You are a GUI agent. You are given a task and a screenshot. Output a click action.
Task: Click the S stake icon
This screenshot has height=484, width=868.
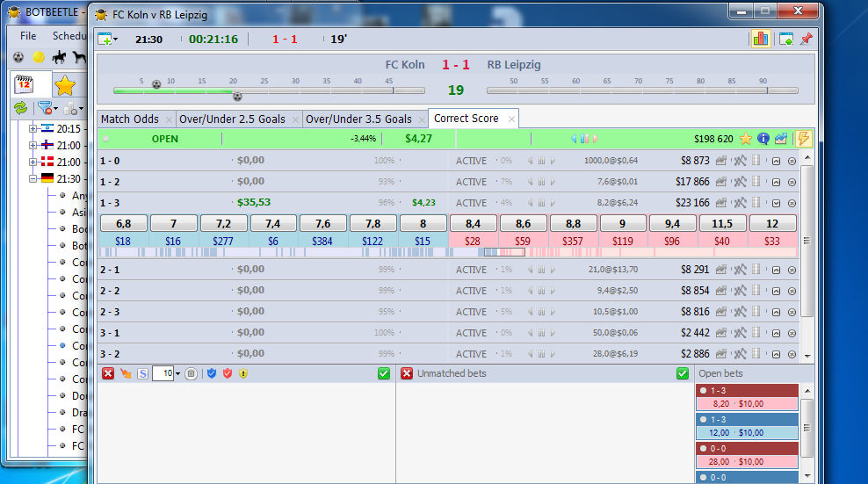(x=142, y=374)
